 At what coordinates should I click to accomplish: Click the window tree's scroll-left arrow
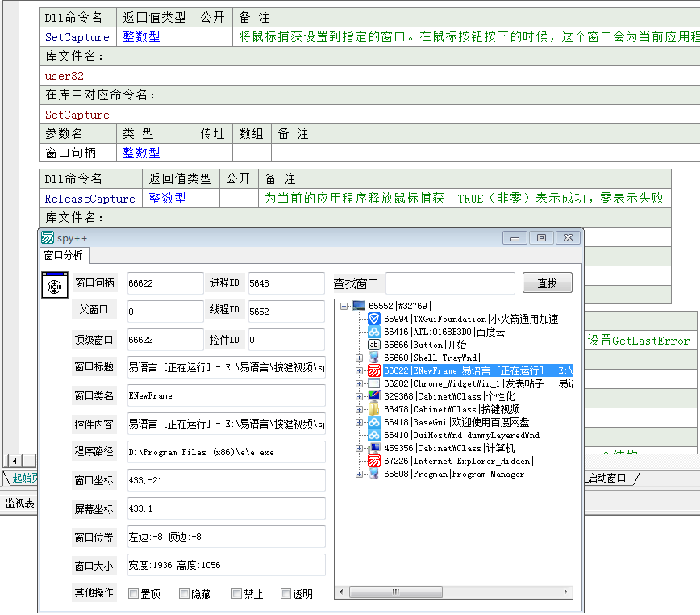click(x=341, y=592)
